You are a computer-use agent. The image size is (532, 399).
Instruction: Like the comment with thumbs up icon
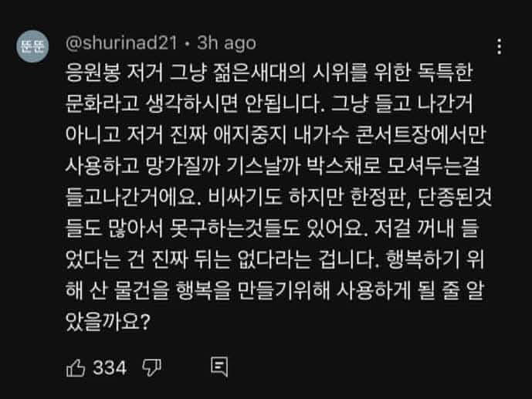pos(76,367)
